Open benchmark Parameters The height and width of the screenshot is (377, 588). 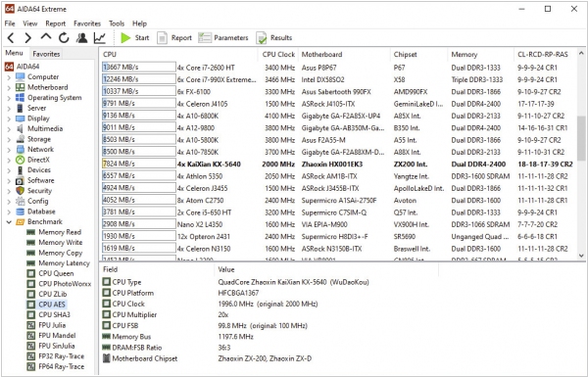pyautogui.click(x=223, y=38)
